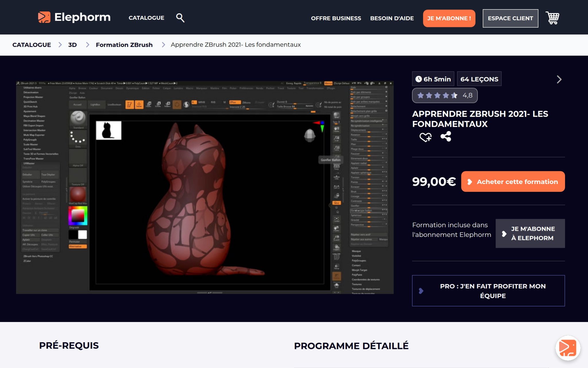
Task: Click the star rating 4,8 badge
Action: pos(445,95)
